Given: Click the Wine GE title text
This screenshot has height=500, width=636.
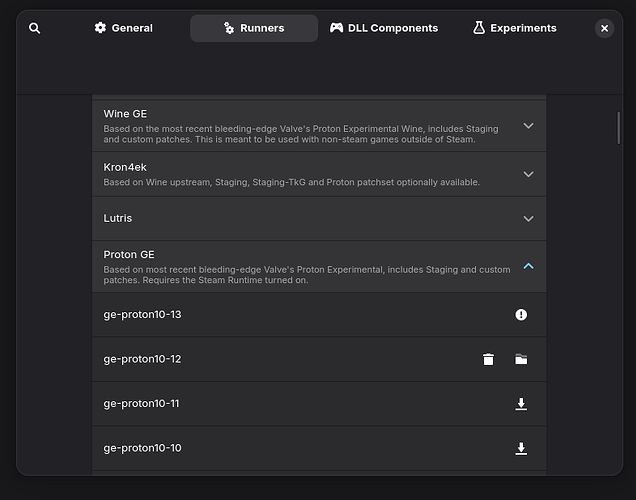Looking at the screenshot, I should click(x=125, y=114).
